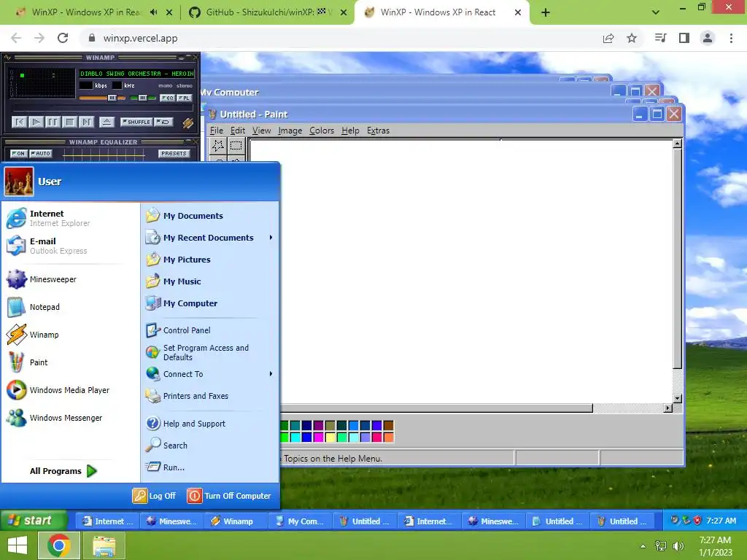Screen dimensions: 747x560
Task: Click the Log Off button
Action: (x=155, y=496)
